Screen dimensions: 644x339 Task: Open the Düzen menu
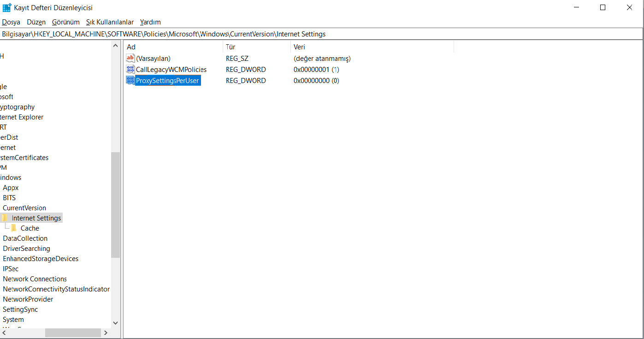(36, 22)
